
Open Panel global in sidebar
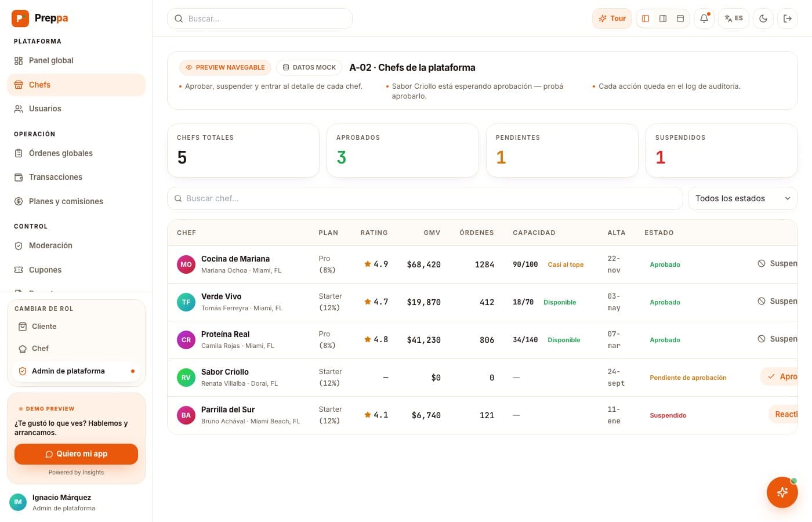click(76, 61)
